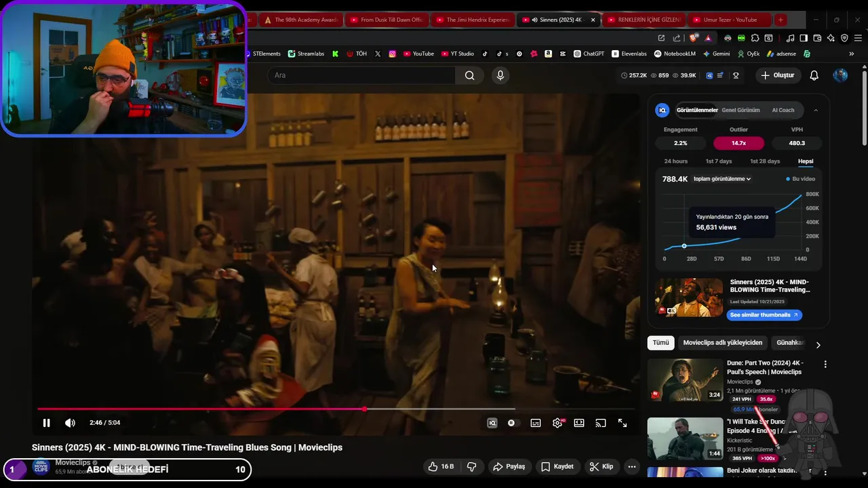Select the 1st 28 days range

point(765,161)
